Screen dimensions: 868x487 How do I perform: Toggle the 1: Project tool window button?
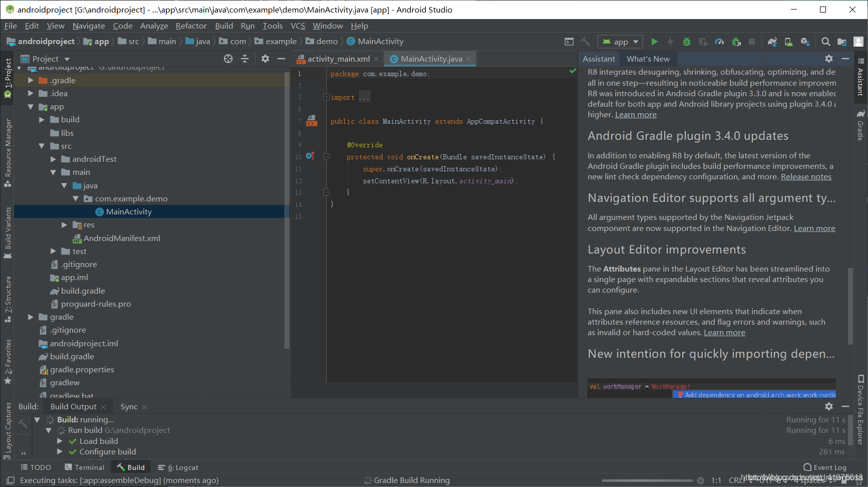(x=8, y=77)
